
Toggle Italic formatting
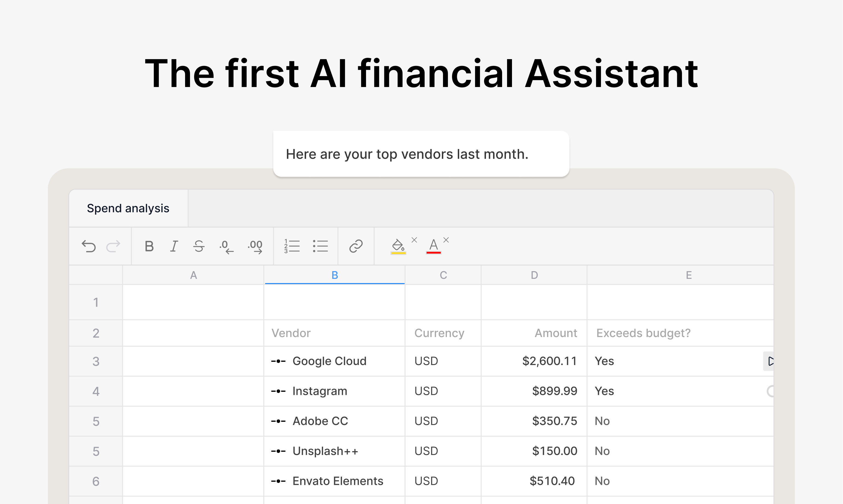pos(174,246)
